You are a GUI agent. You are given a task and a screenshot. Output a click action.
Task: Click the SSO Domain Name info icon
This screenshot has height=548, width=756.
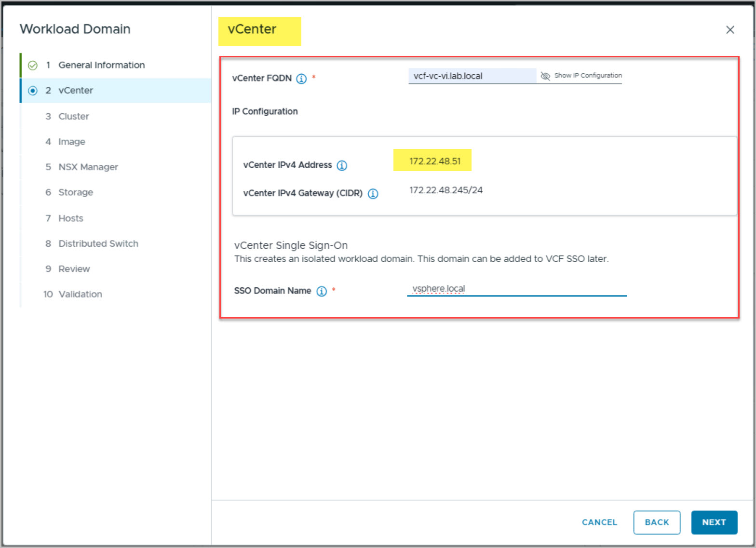(322, 291)
